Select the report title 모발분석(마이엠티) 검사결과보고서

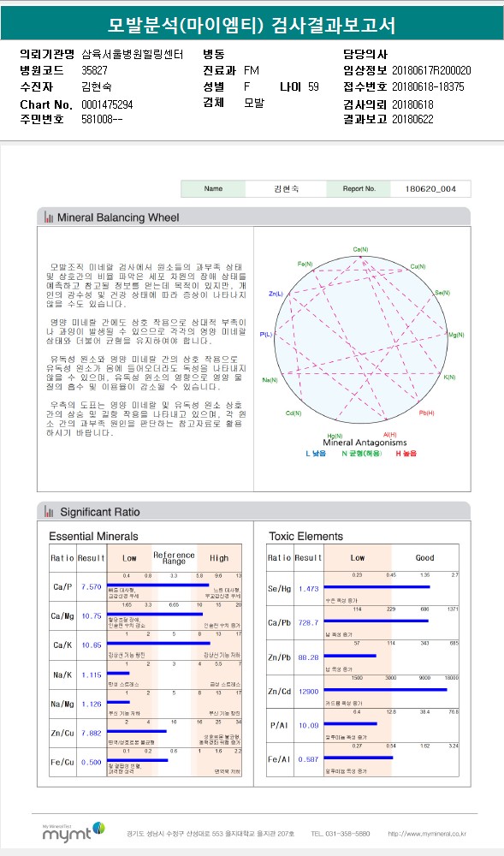point(252,25)
